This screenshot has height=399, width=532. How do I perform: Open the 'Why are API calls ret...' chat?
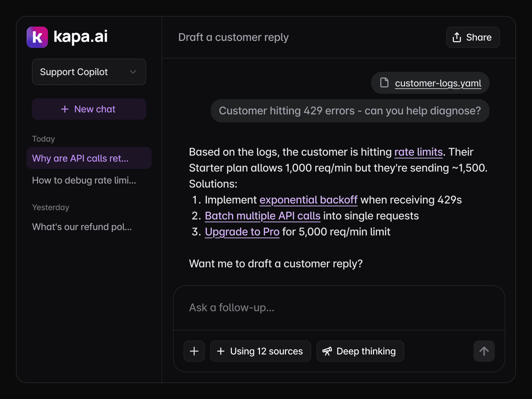pos(89,158)
